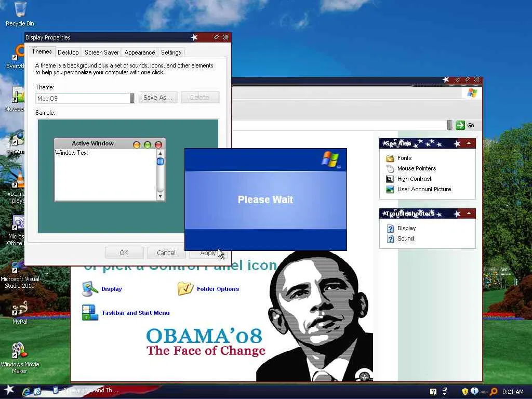The width and height of the screenshot is (532, 399).
Task: Collapse the Troubleshooters panel
Action: pyautogui.click(x=469, y=214)
